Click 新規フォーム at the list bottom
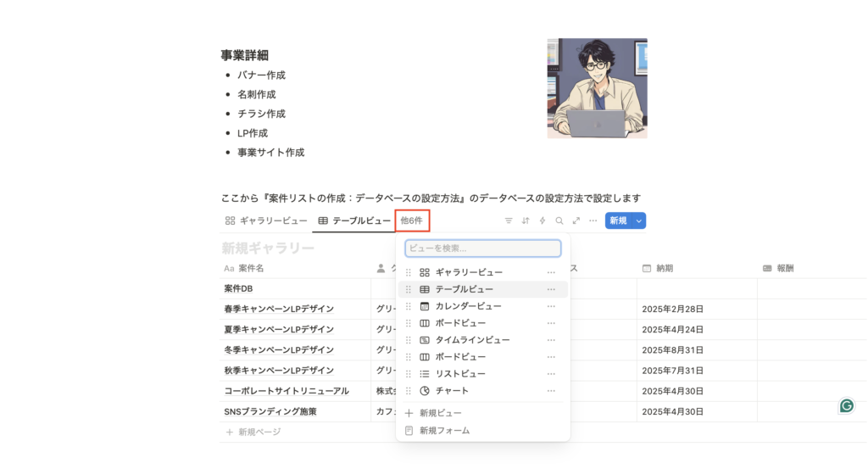Viewport: 868px width, 469px height. [x=444, y=431]
